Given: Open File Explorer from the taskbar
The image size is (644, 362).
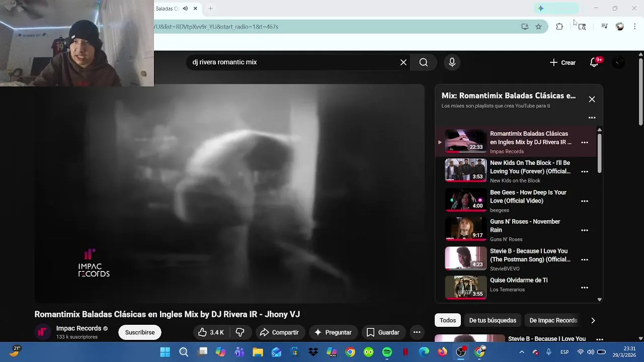Looking at the screenshot, I should pos(258,352).
